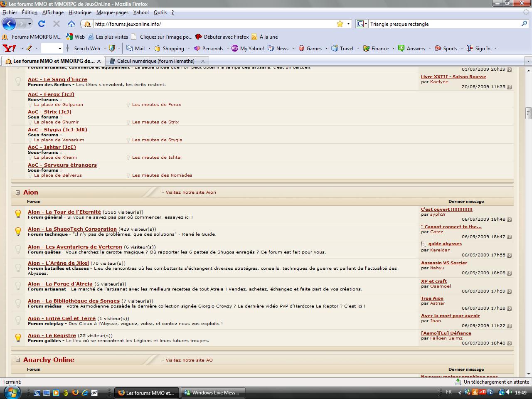Open the Yahoo Answers toolbar button

pyautogui.click(x=412, y=48)
